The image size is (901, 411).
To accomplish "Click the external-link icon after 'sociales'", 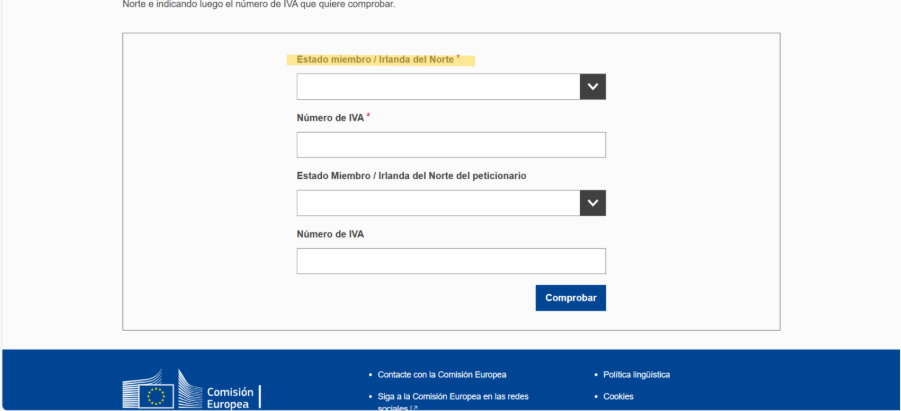I will (414, 408).
